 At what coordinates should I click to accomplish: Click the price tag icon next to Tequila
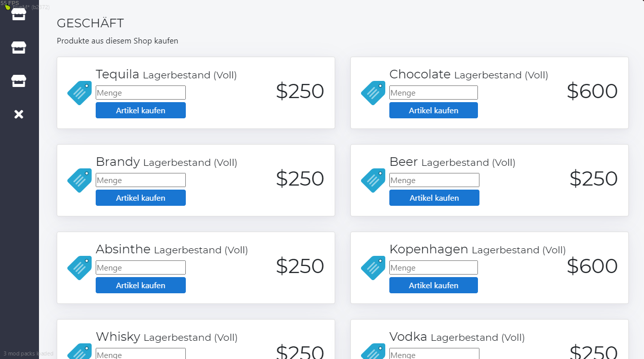pos(79,93)
